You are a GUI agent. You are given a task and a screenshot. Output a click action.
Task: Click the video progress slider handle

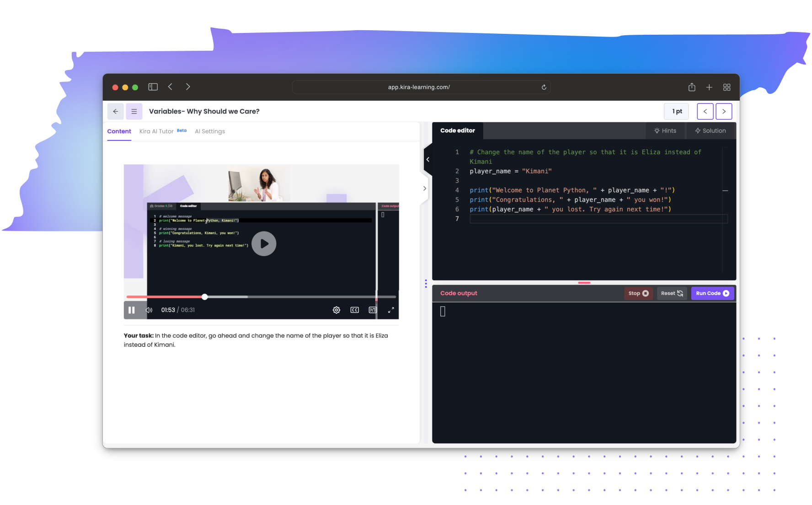[x=205, y=297]
